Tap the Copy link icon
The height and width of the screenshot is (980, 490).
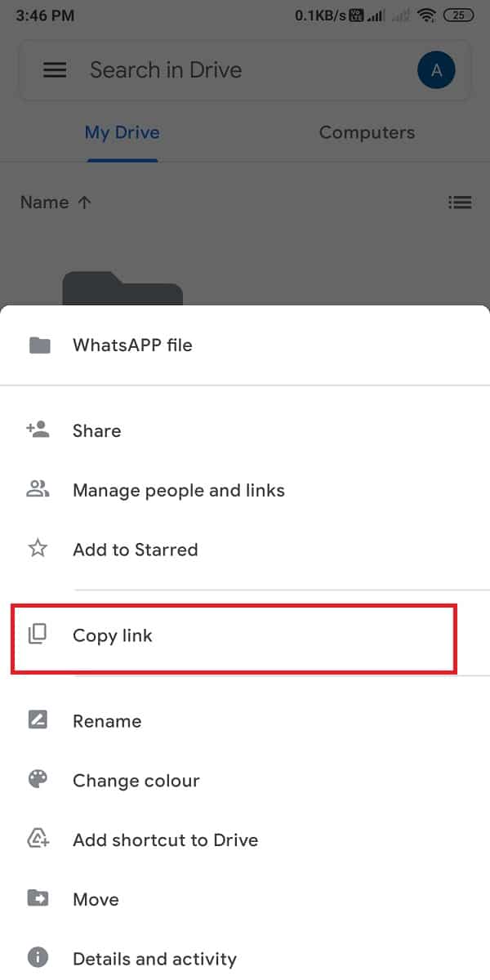pyautogui.click(x=38, y=635)
